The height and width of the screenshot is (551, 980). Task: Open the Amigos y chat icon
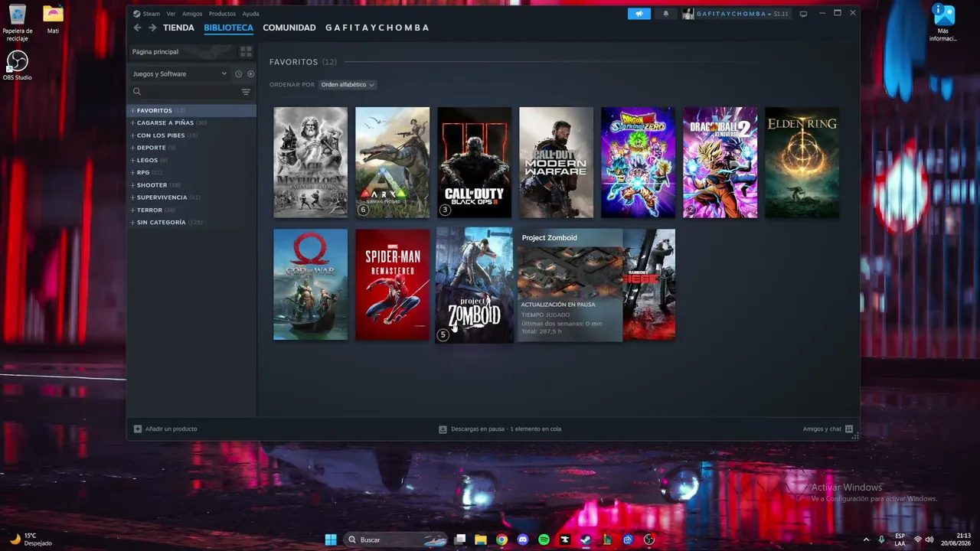(x=848, y=429)
